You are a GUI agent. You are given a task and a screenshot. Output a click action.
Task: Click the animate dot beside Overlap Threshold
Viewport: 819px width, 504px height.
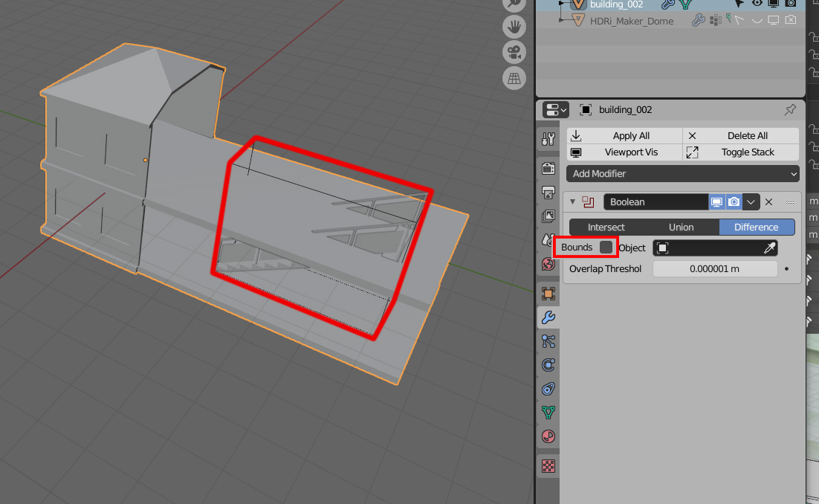pos(786,269)
